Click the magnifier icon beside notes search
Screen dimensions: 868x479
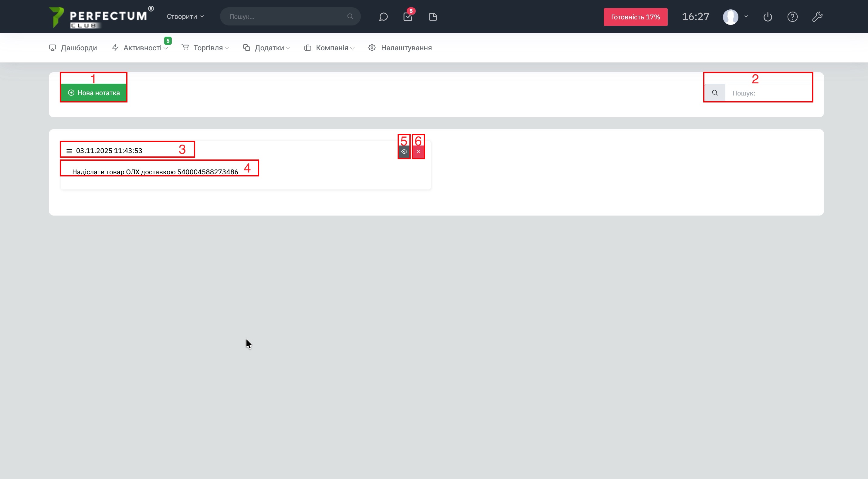click(x=715, y=93)
